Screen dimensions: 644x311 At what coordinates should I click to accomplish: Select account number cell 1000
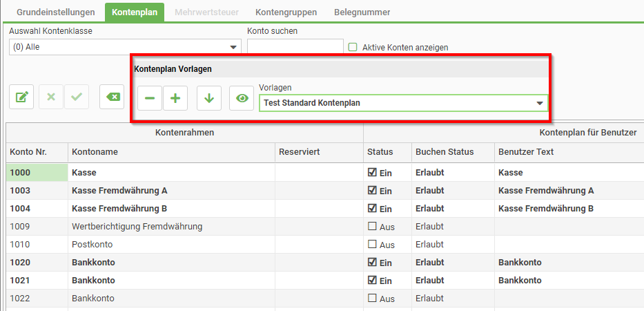37,172
